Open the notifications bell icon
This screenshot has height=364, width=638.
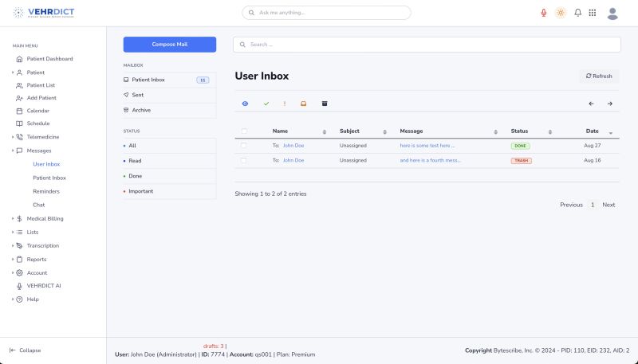coord(577,13)
